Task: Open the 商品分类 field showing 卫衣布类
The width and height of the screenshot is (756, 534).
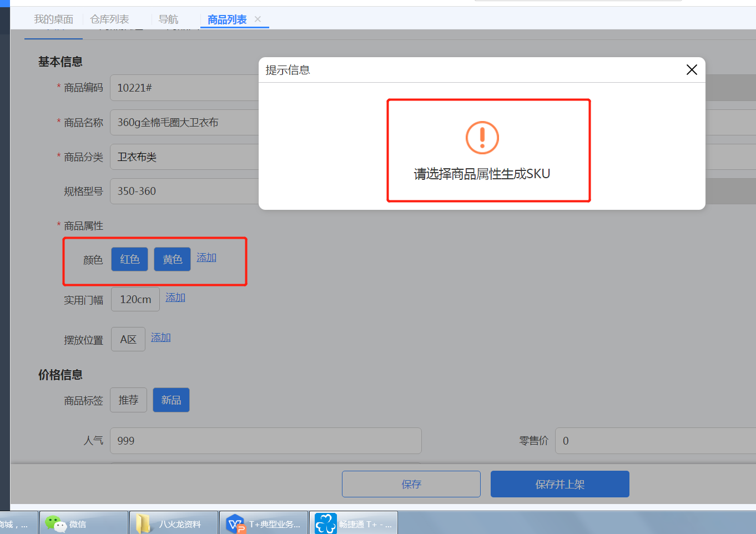Action: pyautogui.click(x=185, y=157)
